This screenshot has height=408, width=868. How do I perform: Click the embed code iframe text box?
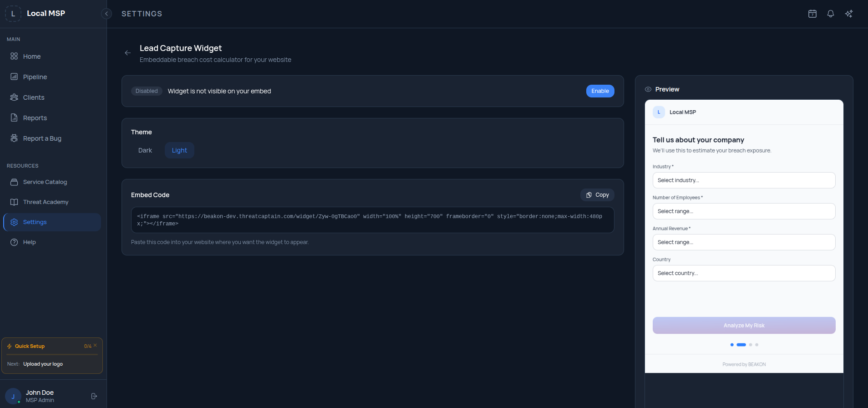coord(372,220)
